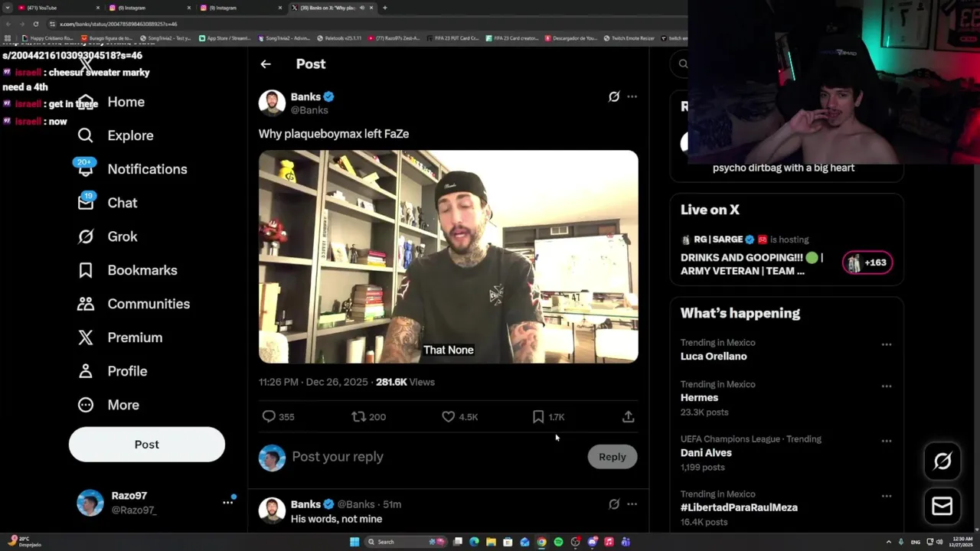Open Discord from the taskbar

click(x=592, y=542)
